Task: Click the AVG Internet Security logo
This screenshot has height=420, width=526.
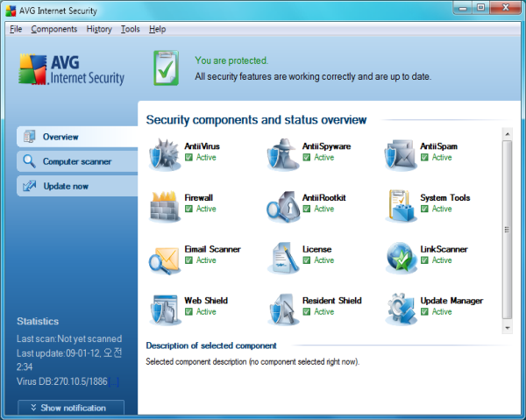Action: click(x=72, y=69)
